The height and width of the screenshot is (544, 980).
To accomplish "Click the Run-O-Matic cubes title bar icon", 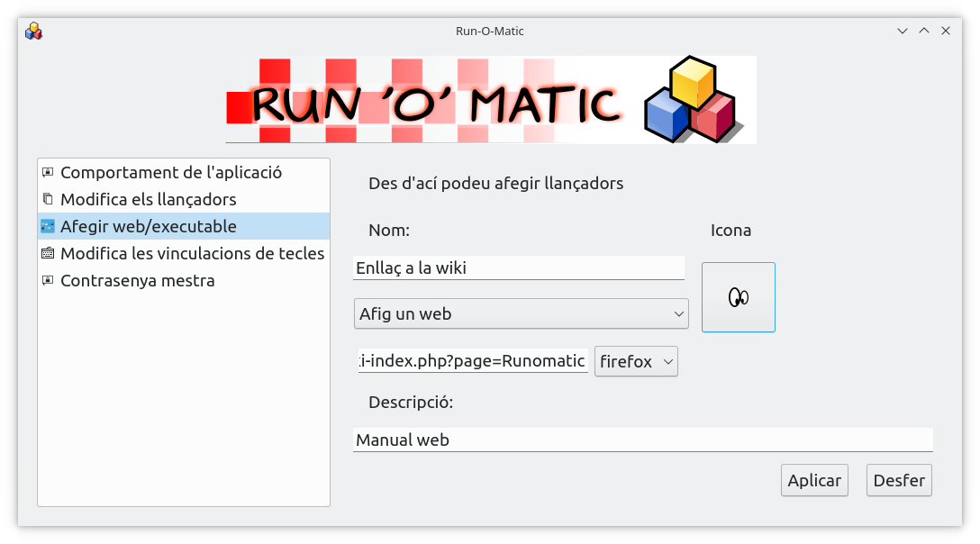I will pos(33,31).
